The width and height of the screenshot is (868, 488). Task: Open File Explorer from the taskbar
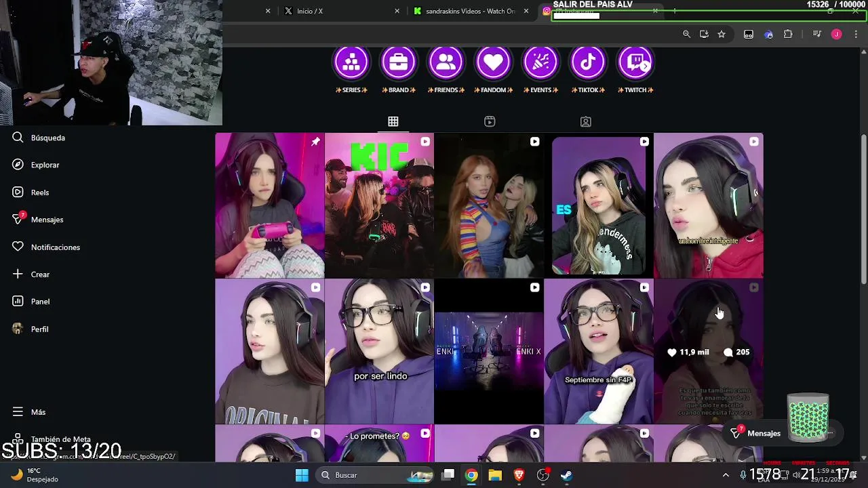point(495,475)
